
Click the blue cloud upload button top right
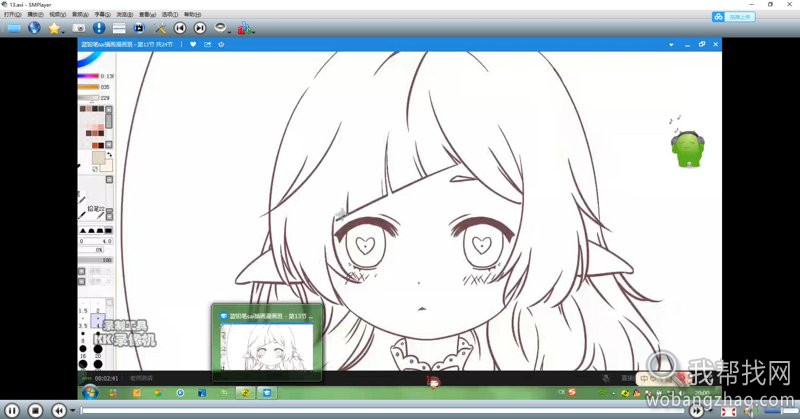coord(733,17)
